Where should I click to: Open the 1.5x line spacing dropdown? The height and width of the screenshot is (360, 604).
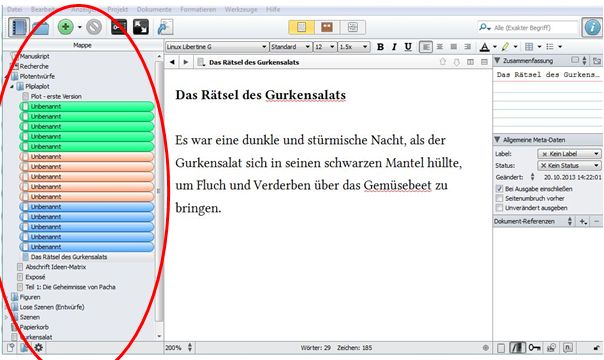[x=354, y=47]
